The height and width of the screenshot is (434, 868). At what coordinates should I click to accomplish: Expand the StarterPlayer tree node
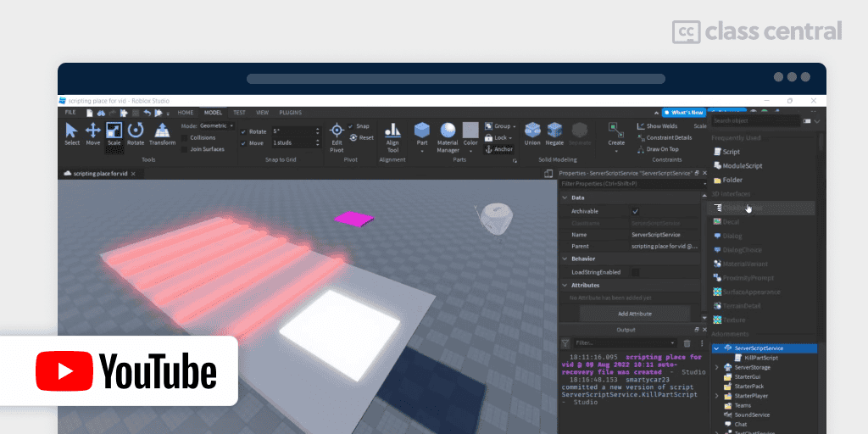(717, 396)
